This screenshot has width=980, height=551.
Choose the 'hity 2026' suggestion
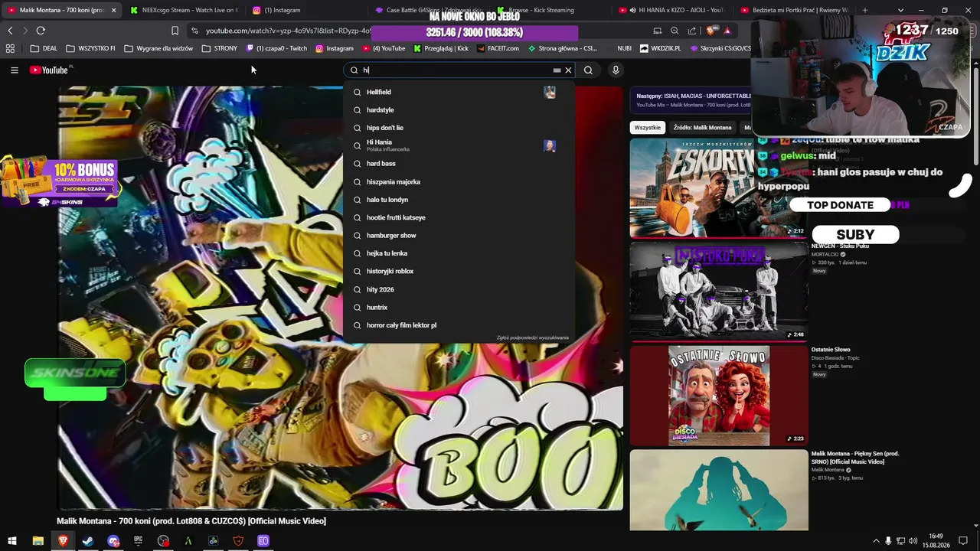(x=459, y=289)
